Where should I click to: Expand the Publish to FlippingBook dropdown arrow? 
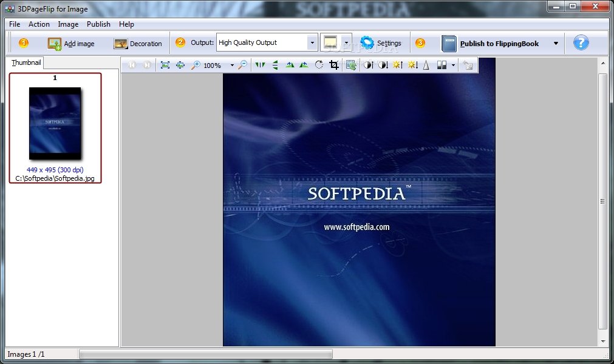tap(556, 44)
